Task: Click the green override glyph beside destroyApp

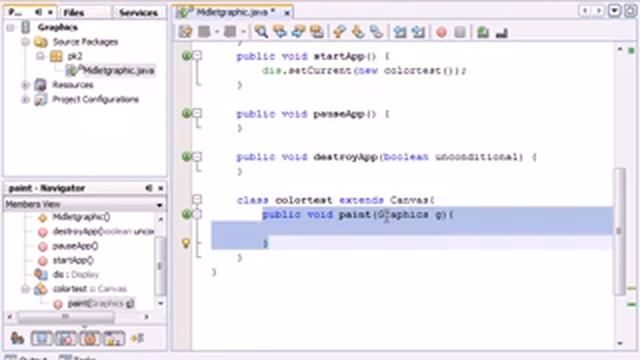Action: click(x=187, y=156)
